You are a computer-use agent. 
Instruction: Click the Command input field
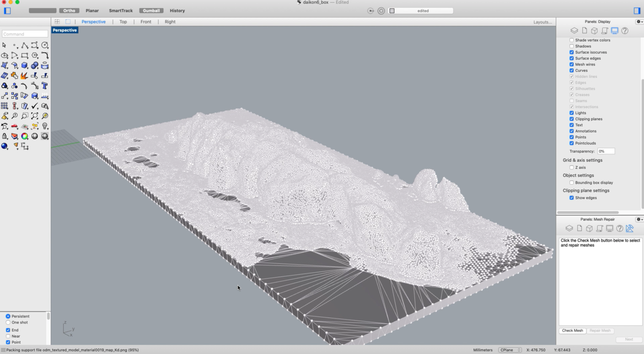(x=25, y=34)
